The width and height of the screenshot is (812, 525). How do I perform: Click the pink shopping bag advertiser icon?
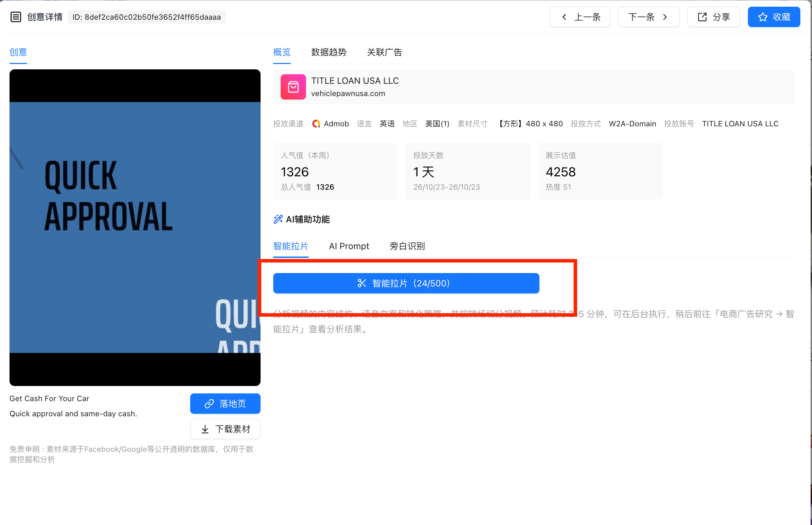pyautogui.click(x=293, y=87)
